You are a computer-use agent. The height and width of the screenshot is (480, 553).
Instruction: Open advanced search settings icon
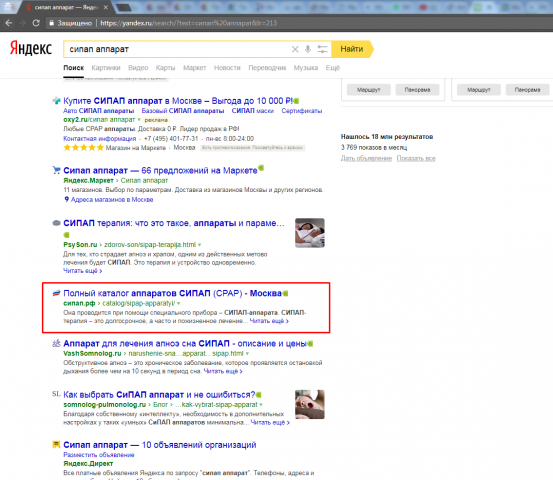[x=322, y=49]
